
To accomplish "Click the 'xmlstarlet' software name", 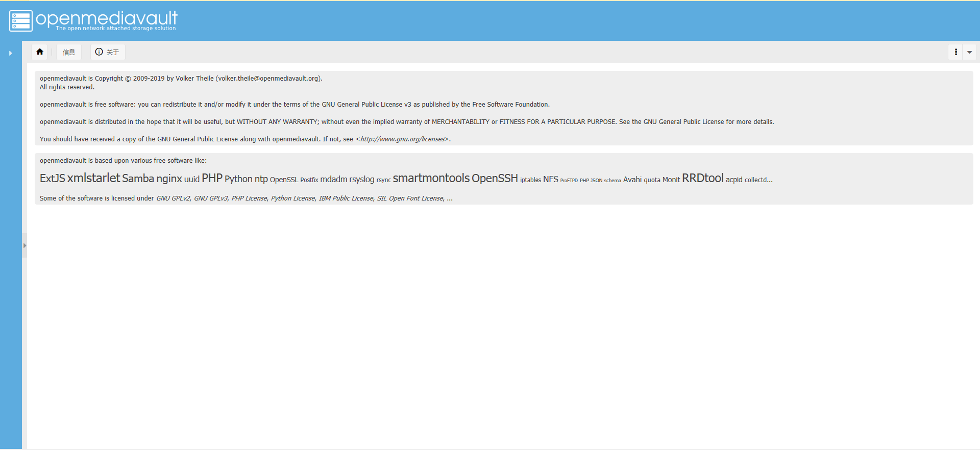I will pos(93,178).
